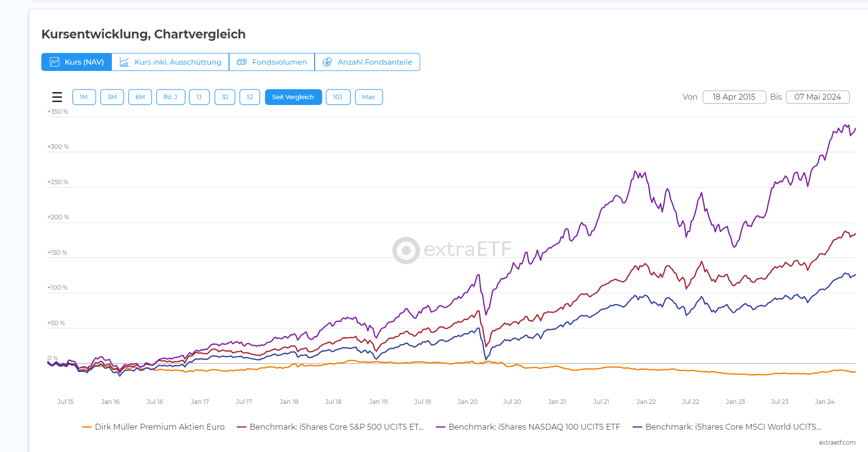This screenshot has width=868, height=452.
Task: Select the 10J range button
Action: tap(337, 97)
